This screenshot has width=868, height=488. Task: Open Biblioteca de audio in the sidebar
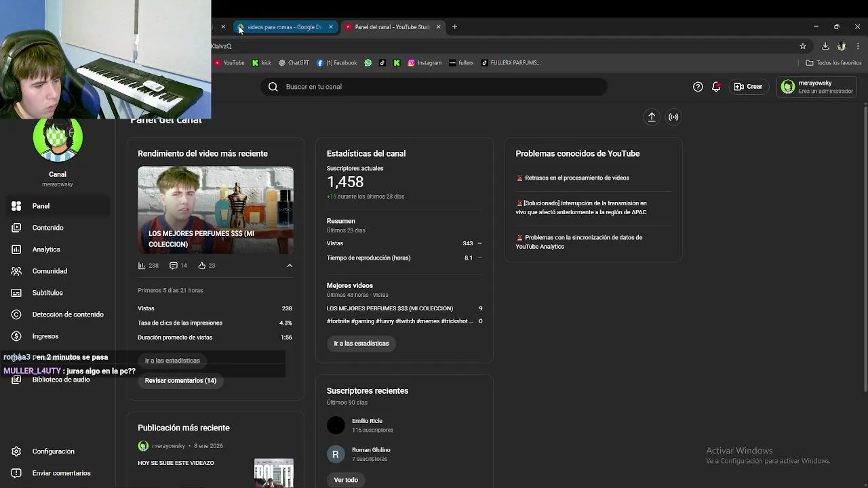[x=58, y=380]
